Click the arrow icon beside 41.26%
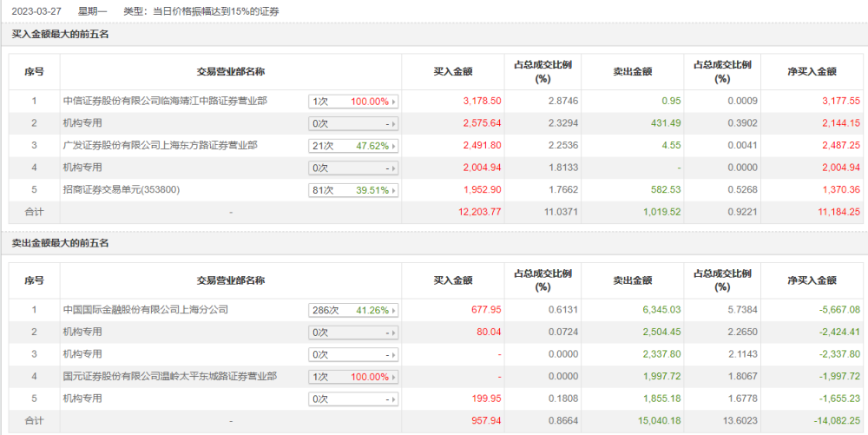This screenshot has height=435, width=868. click(393, 310)
